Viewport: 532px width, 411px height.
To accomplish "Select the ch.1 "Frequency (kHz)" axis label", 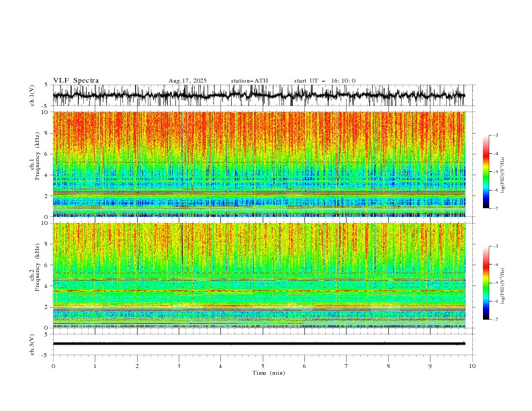I will coord(38,156).
